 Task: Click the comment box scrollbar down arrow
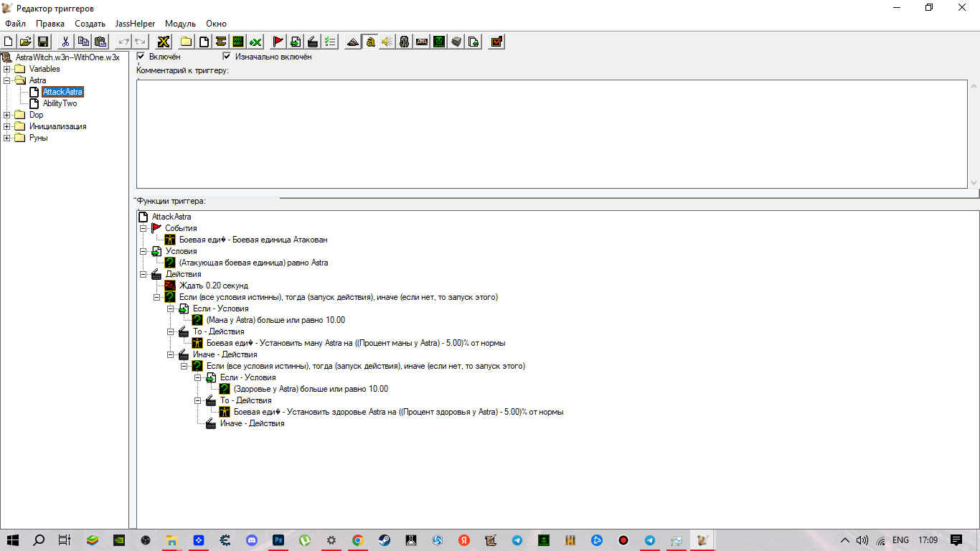tap(974, 183)
